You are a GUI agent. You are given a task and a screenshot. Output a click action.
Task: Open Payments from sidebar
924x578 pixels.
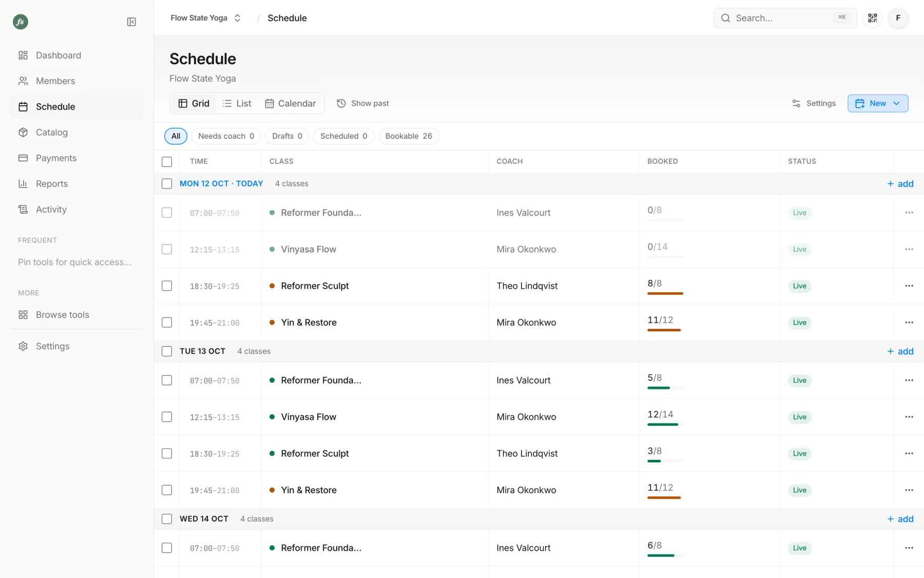pos(76,158)
